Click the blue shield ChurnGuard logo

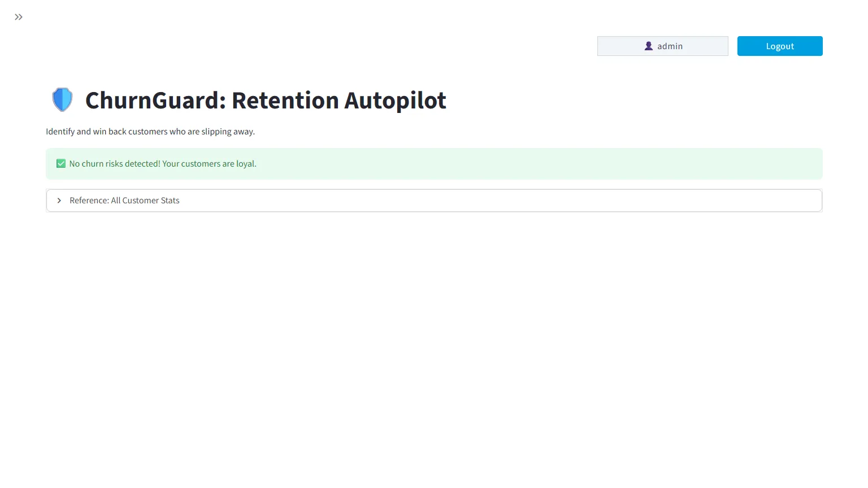coord(62,100)
